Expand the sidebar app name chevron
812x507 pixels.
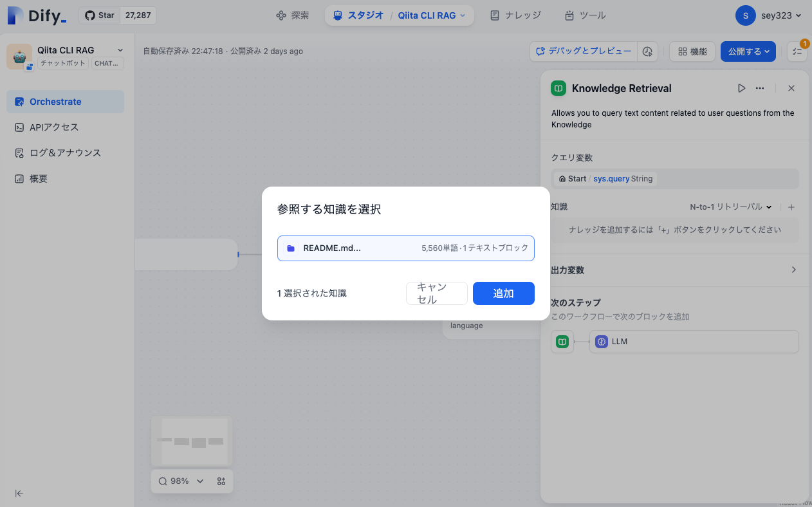(x=120, y=50)
